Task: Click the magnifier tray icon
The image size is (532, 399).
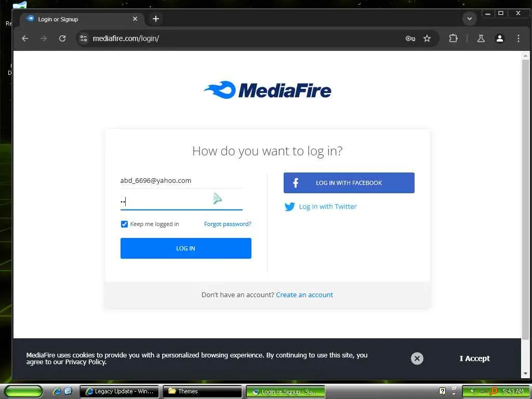Action: point(494,392)
